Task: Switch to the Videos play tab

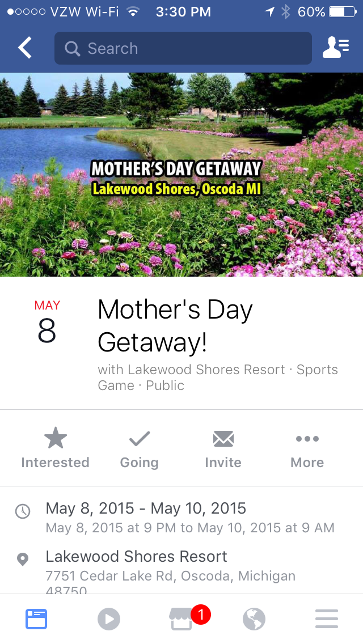Action: [109, 619]
